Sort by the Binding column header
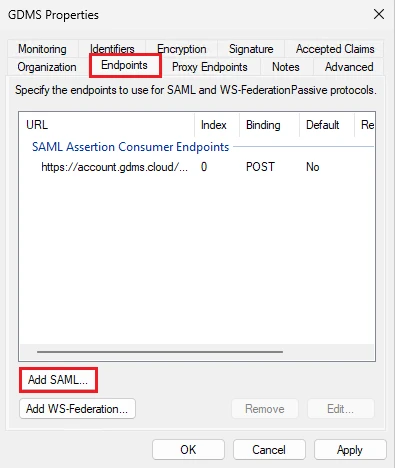395x468 pixels. 269,125
